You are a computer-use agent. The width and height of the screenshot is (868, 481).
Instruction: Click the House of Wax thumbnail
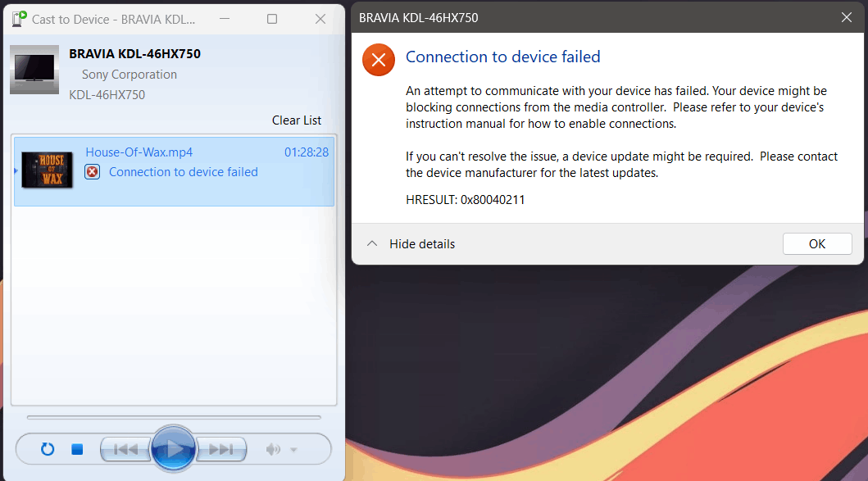pos(48,170)
